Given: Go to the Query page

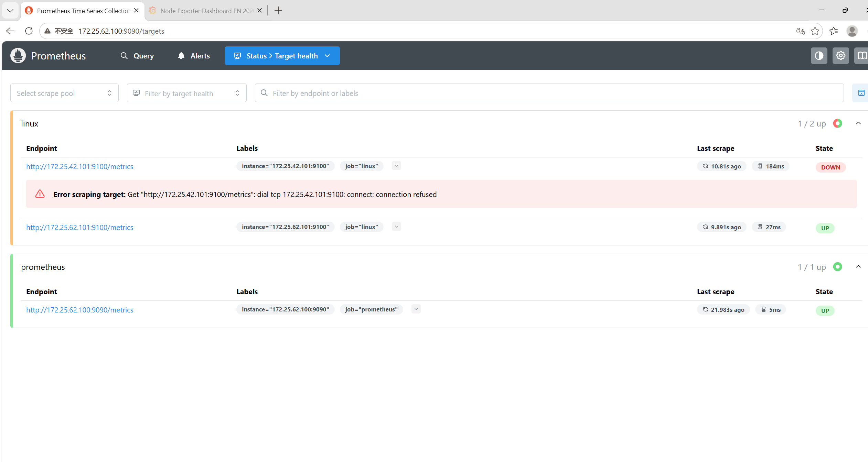Looking at the screenshot, I should [x=137, y=56].
